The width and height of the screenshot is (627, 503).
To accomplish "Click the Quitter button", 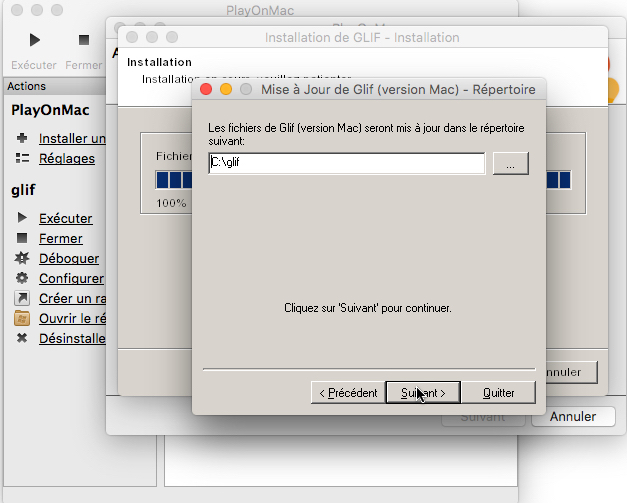I will 499,393.
